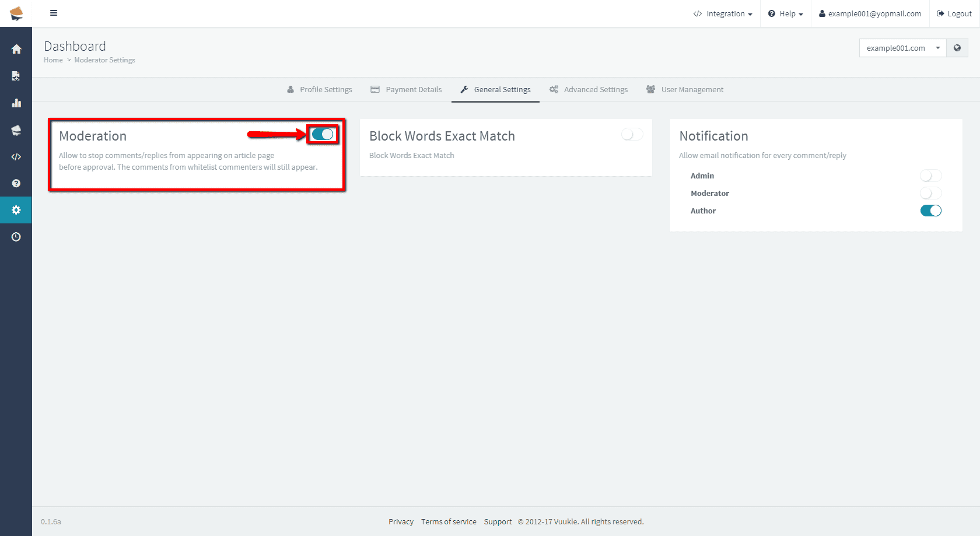Open the bar chart analytics sidebar icon
The height and width of the screenshot is (536, 980).
point(16,103)
